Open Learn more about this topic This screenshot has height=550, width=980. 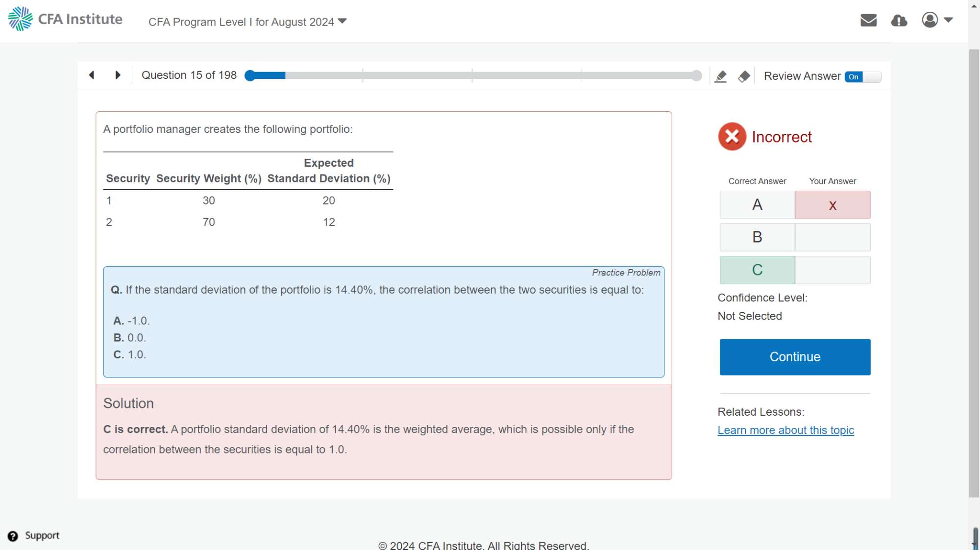785,430
